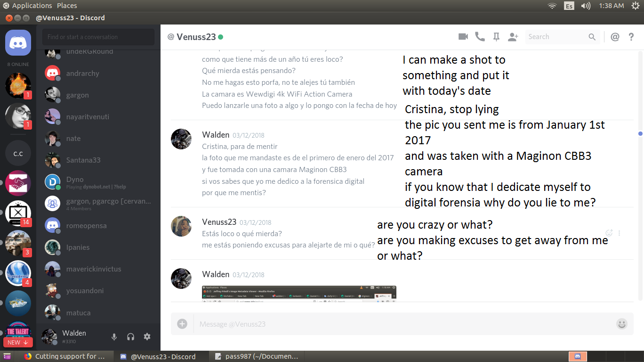
Task: Click the Find or start a conversation field
Action: (98, 37)
